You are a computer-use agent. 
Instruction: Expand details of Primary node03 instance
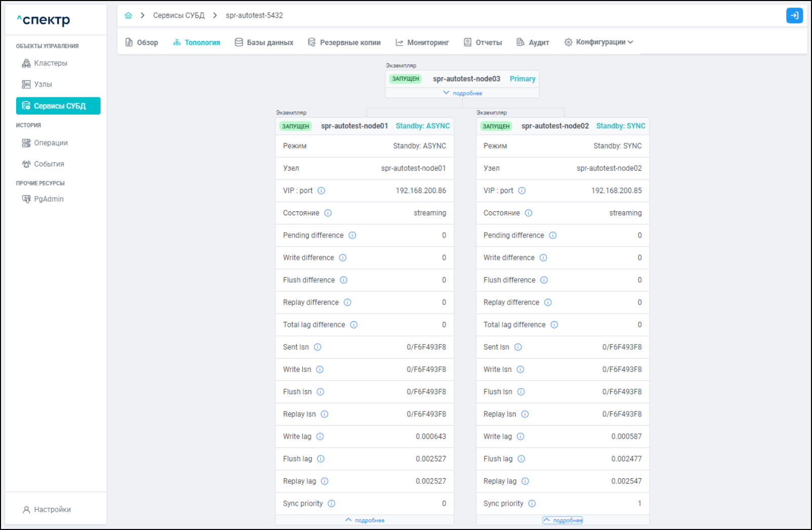tap(462, 93)
